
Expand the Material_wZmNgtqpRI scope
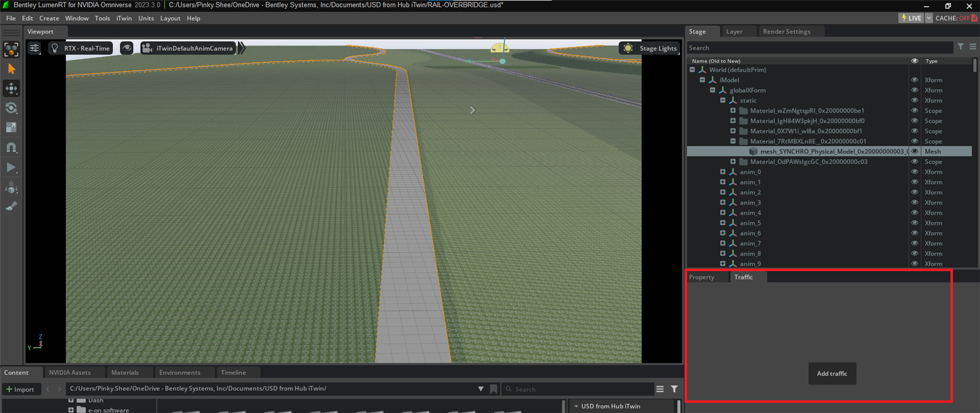[x=733, y=111]
